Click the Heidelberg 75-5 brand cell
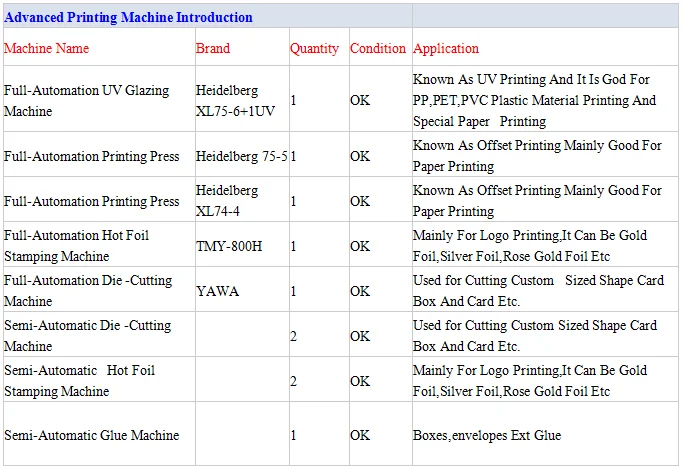 tap(242, 156)
